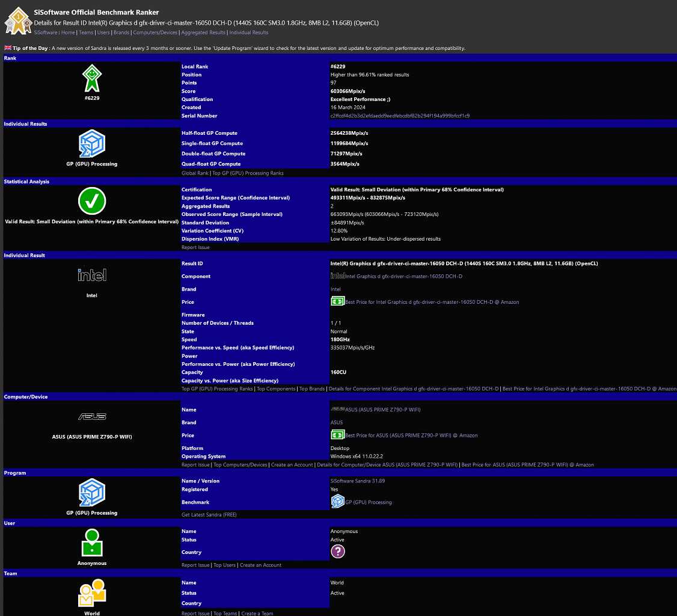Go to Home in top navigation
This screenshot has width=677, height=616.
68,32
